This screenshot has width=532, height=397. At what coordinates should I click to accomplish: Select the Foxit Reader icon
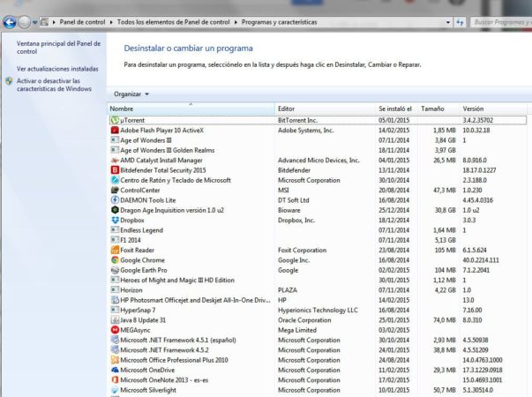[115, 250]
